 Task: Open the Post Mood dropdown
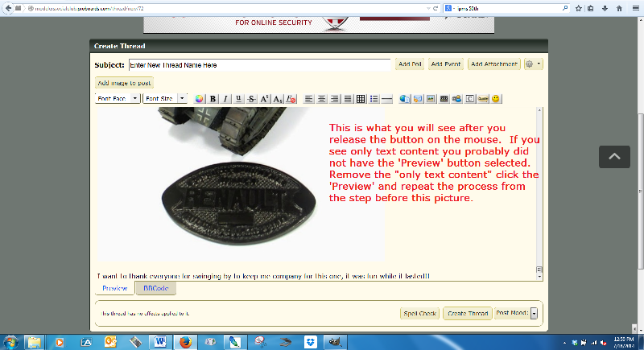(534, 314)
